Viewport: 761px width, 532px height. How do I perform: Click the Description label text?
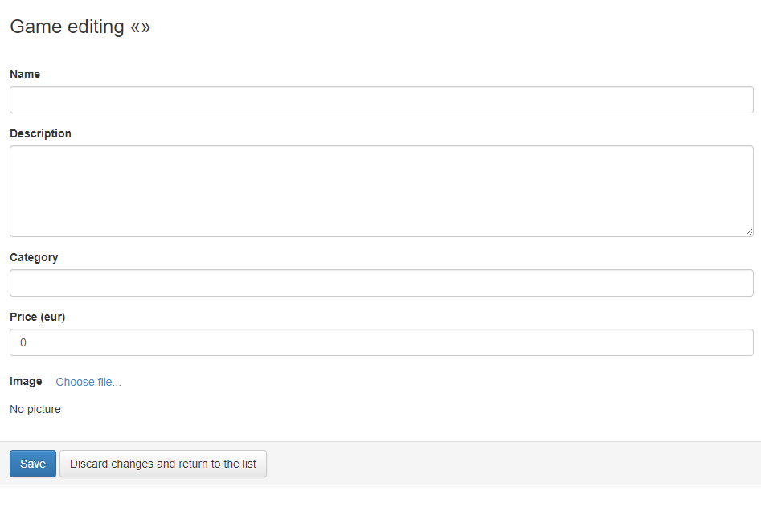pyautogui.click(x=40, y=133)
